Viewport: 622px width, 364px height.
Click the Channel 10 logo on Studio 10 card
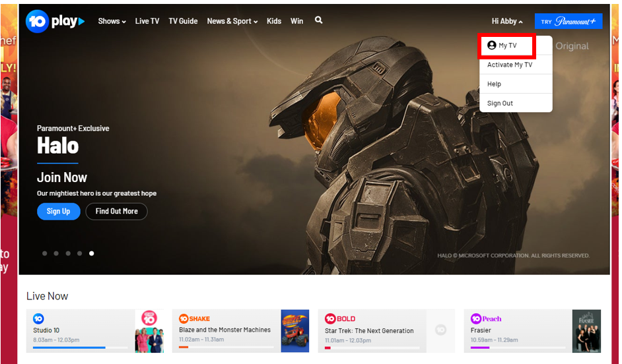point(38,318)
